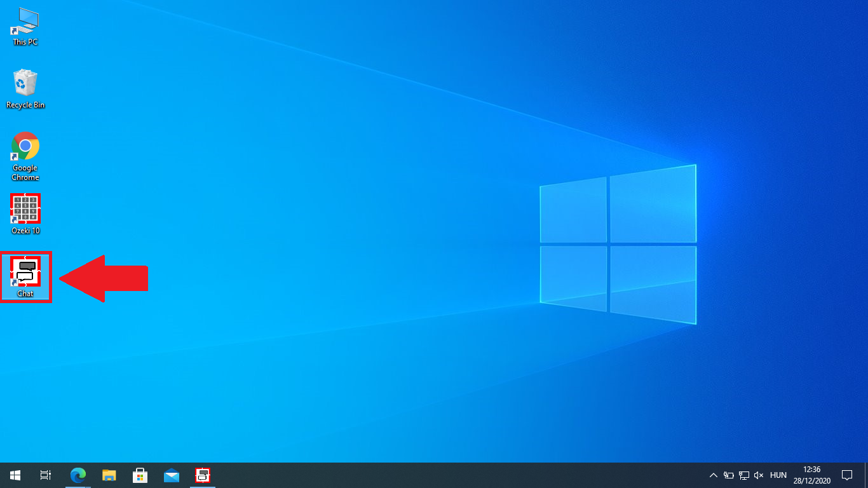Open the Windows Start menu
868x488 pixels.
(x=15, y=475)
